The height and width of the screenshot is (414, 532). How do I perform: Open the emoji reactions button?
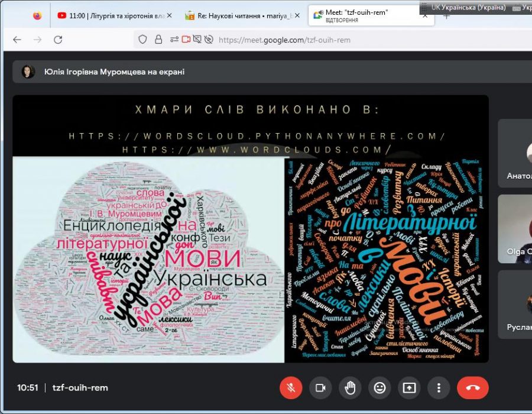pos(379,388)
